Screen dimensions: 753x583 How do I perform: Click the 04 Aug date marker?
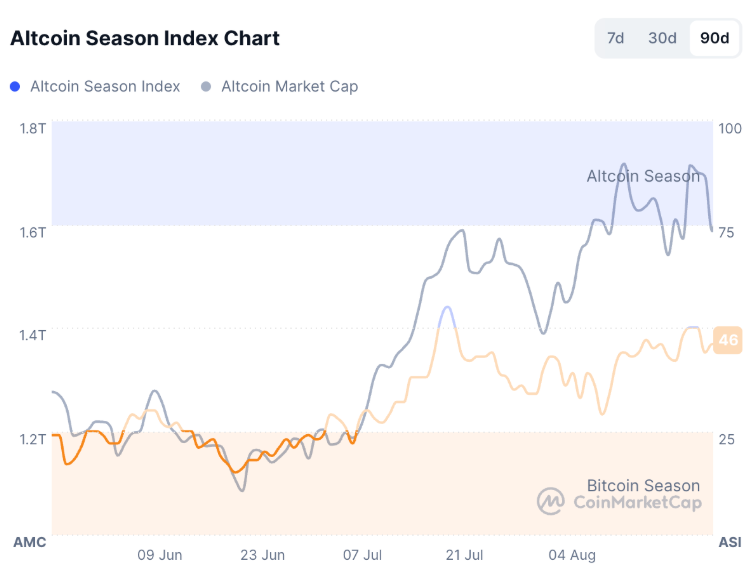tap(572, 554)
